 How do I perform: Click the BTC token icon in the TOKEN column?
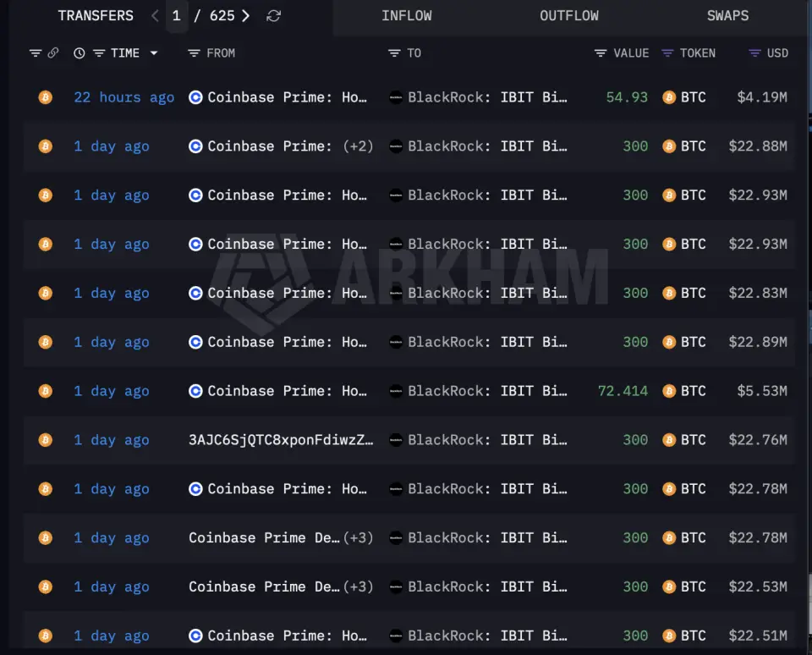pos(667,97)
